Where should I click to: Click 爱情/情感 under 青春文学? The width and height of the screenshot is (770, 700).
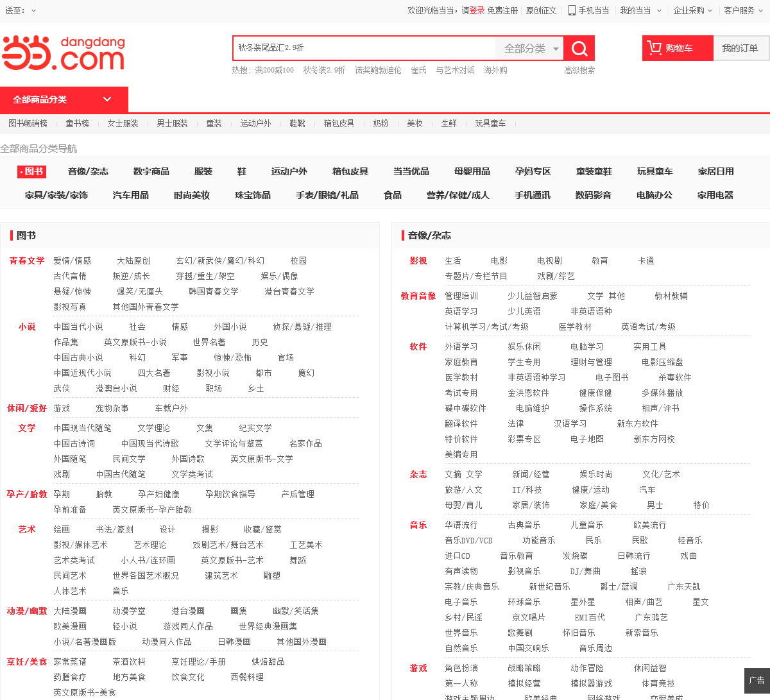click(x=72, y=260)
